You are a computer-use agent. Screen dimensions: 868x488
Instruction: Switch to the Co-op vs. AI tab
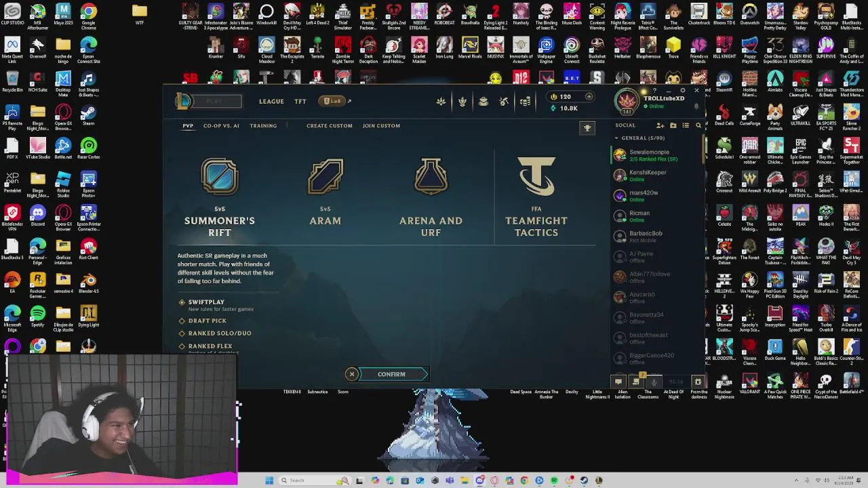tap(221, 125)
